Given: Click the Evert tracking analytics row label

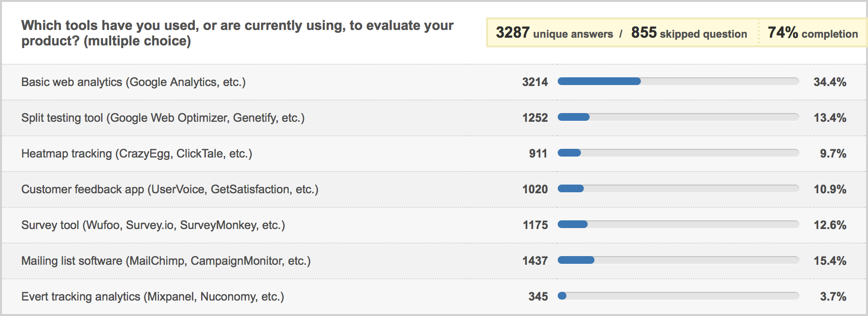Looking at the screenshot, I should point(153,297).
